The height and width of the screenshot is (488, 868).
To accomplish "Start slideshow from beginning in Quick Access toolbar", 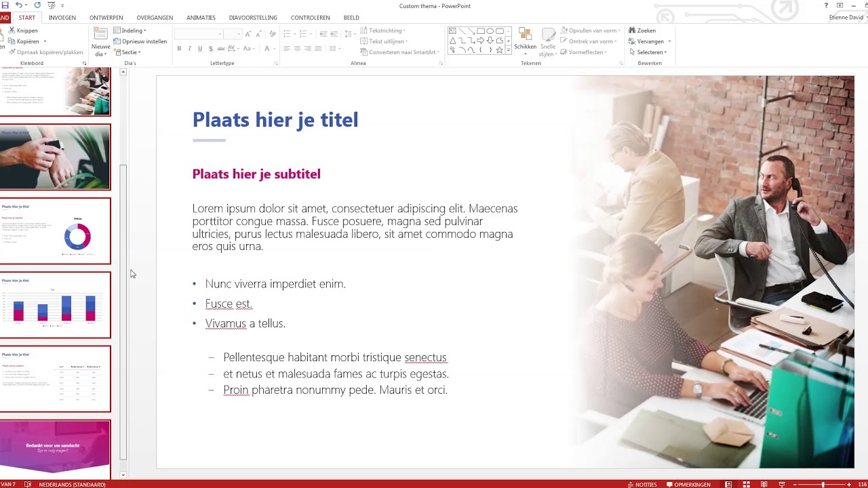I will point(51,5).
